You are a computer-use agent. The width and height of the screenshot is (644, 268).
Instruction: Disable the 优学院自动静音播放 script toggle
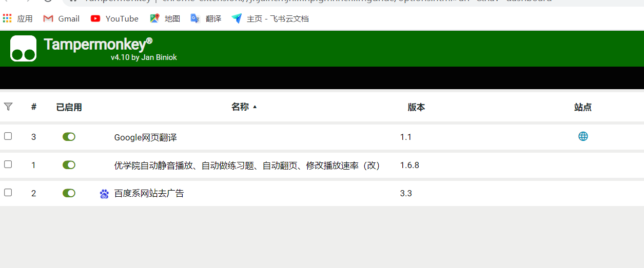pyautogui.click(x=69, y=165)
